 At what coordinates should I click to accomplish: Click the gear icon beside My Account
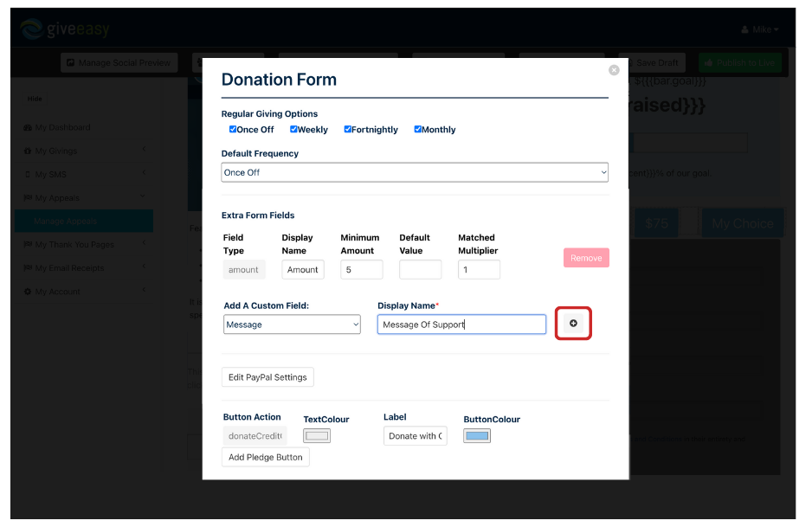click(29, 291)
